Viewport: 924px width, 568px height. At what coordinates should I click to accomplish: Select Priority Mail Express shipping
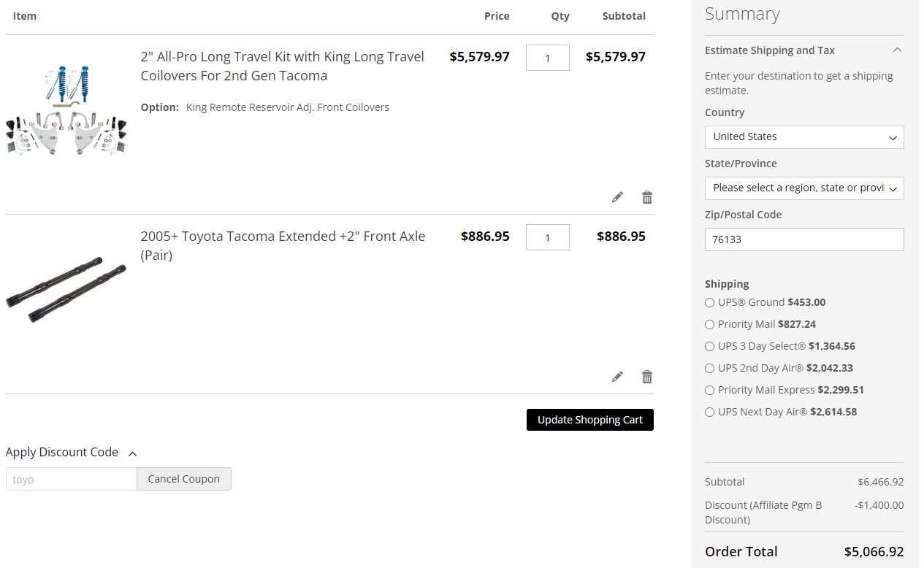point(709,390)
